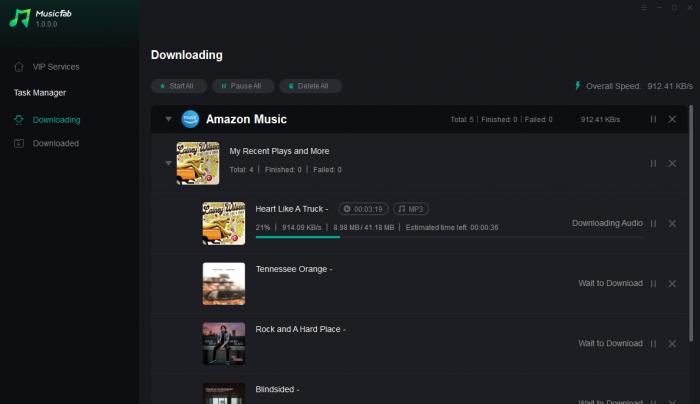Click the Overall Speed 912.41 KB/s value
This screenshot has width=700, height=404.
pyautogui.click(x=670, y=86)
